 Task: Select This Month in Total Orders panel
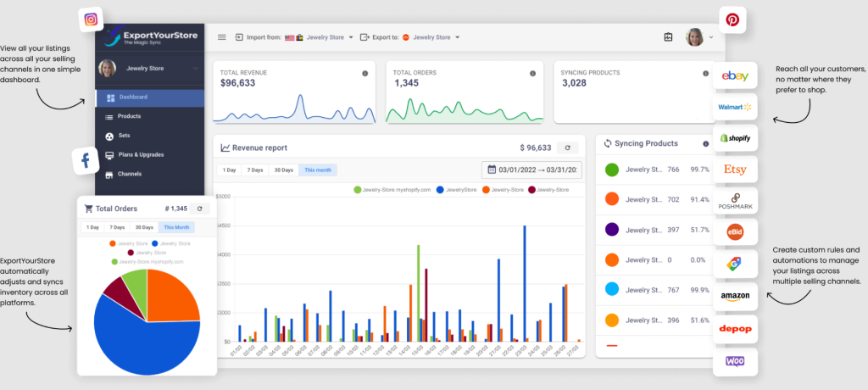click(x=176, y=227)
